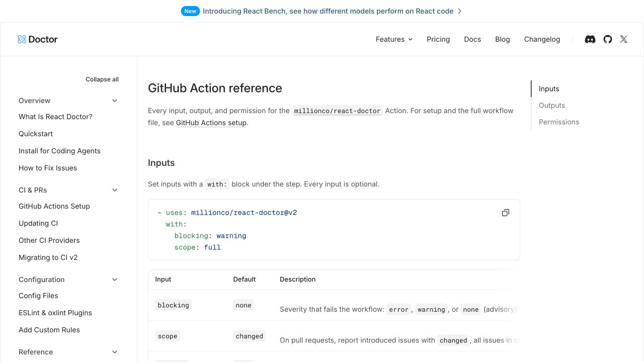Click the Reference section label
The height and width of the screenshot is (362, 644).
(36, 352)
